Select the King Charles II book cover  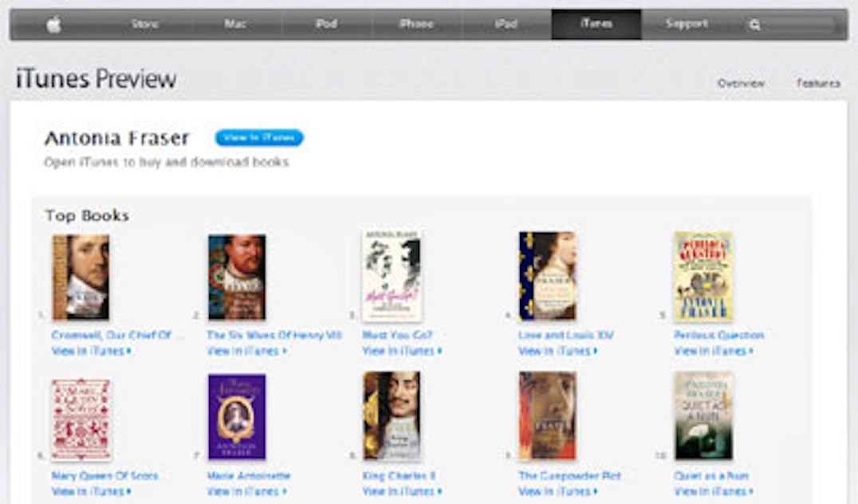tap(392, 416)
